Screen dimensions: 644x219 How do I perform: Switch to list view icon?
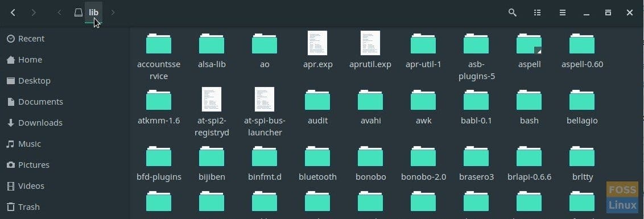[x=537, y=13]
